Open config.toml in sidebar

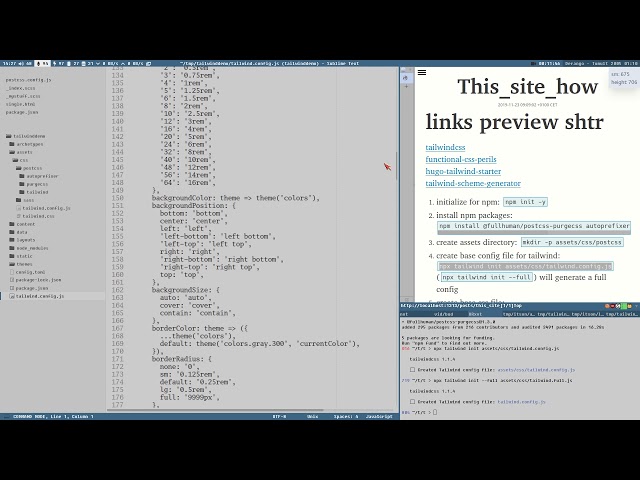(x=27, y=272)
